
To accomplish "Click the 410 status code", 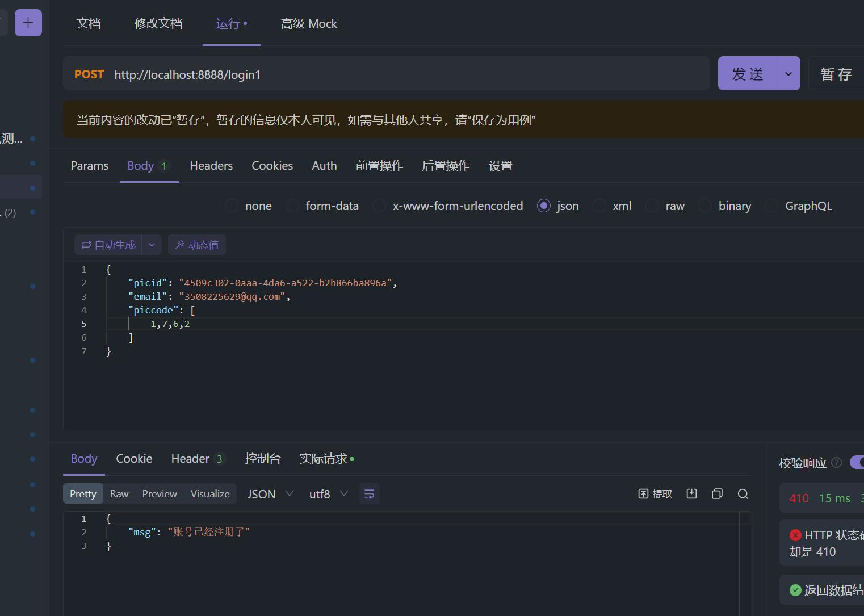I will point(799,498).
